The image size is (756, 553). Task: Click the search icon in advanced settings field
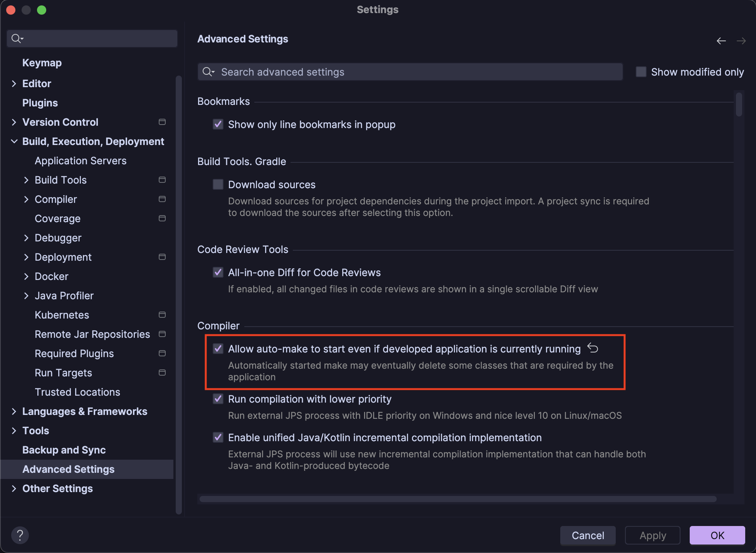click(x=208, y=72)
